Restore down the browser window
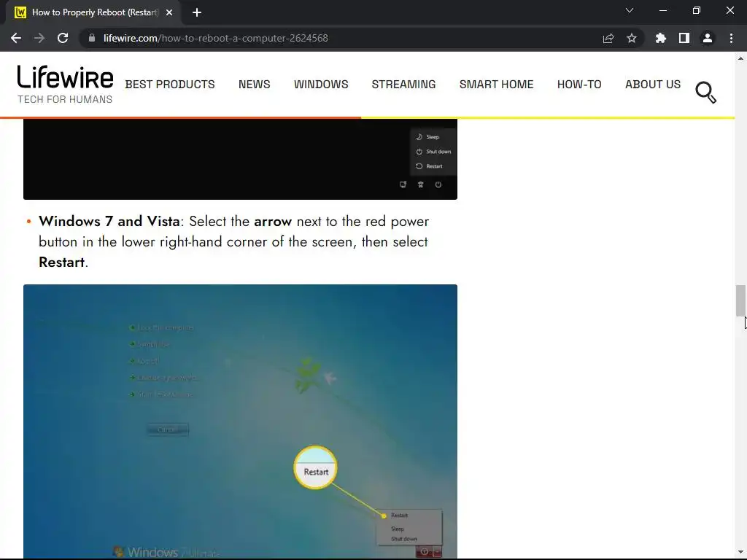 (697, 10)
